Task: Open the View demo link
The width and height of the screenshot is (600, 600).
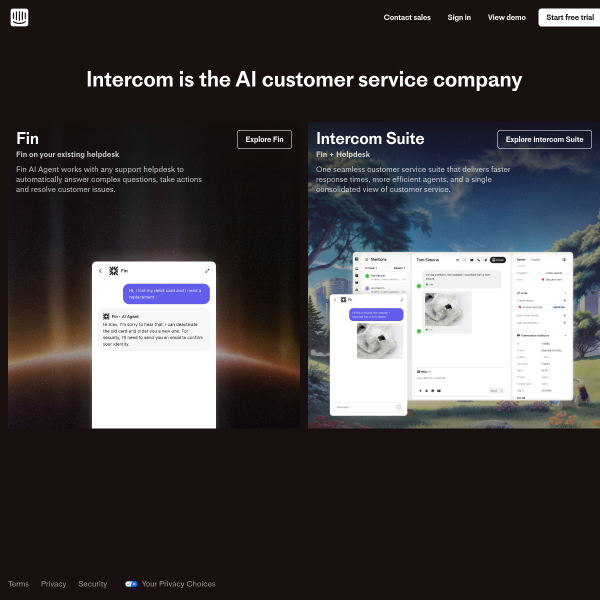Action: tap(506, 18)
